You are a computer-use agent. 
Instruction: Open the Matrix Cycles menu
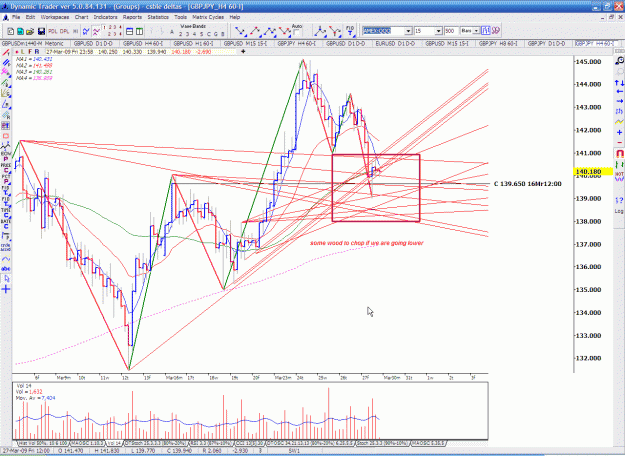point(208,17)
